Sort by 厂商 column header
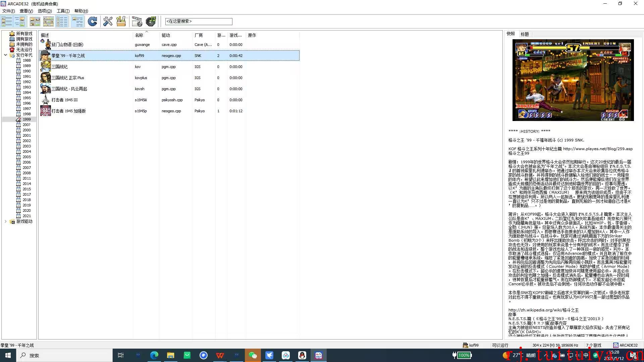 point(204,35)
